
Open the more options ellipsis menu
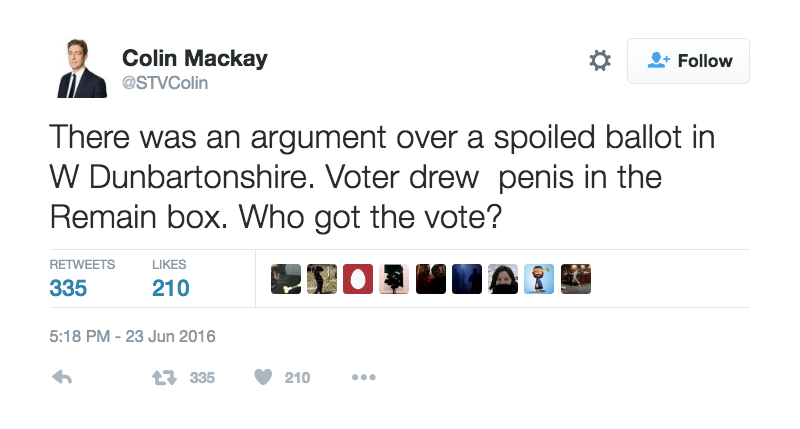(362, 378)
